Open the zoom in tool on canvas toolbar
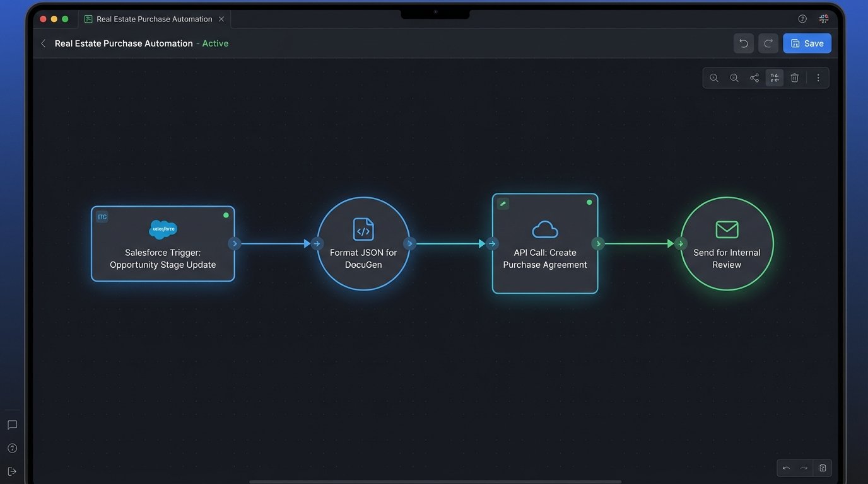The height and width of the screenshot is (484, 868). tap(713, 78)
